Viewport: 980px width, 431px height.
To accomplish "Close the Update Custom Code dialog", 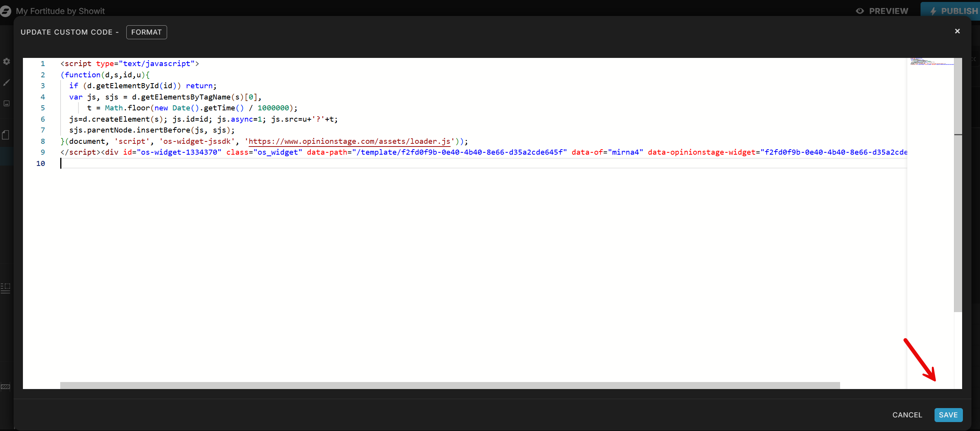I will (x=957, y=31).
